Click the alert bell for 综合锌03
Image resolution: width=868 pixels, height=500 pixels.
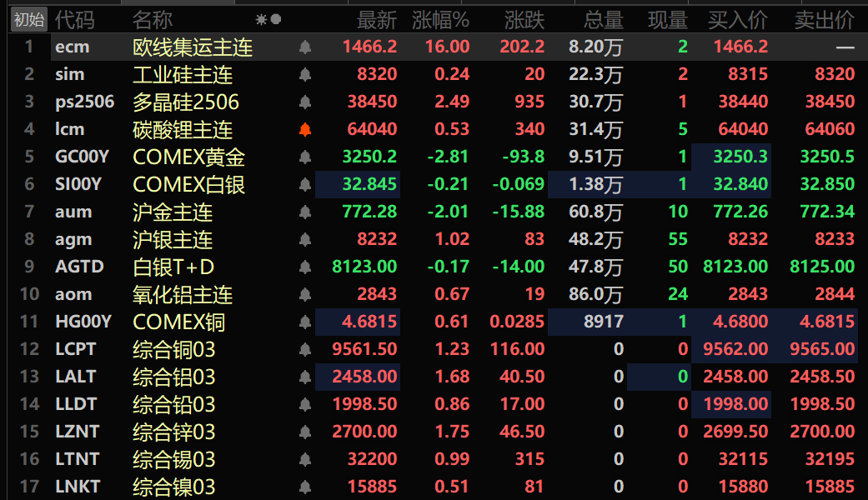coord(305,432)
